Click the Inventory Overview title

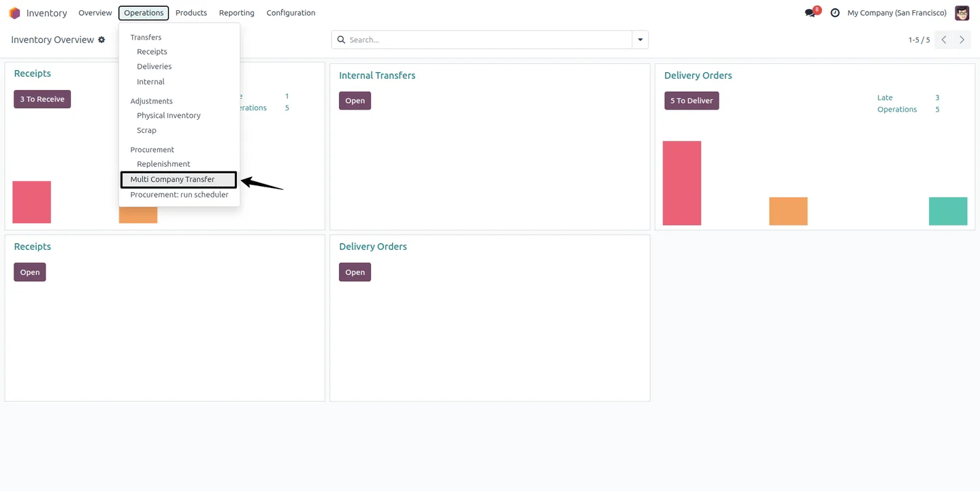tap(52, 40)
